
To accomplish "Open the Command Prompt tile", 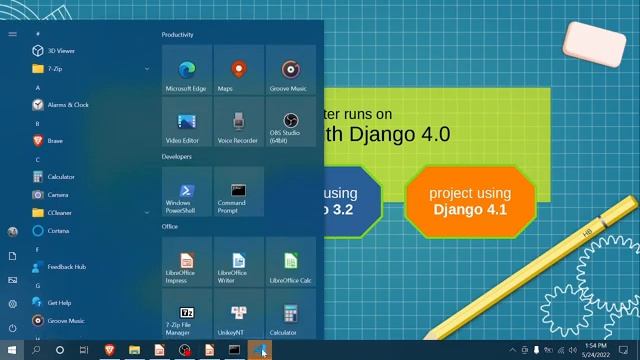I will 239,191.
